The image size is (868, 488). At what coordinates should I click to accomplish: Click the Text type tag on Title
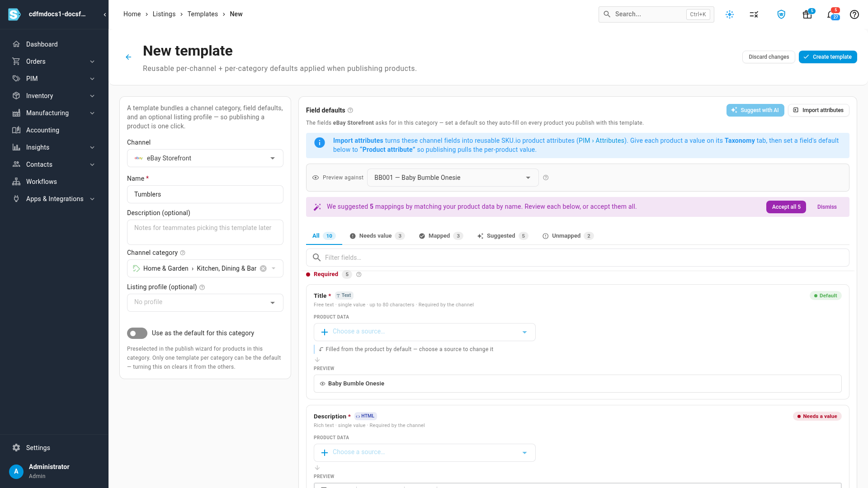pos(344,296)
